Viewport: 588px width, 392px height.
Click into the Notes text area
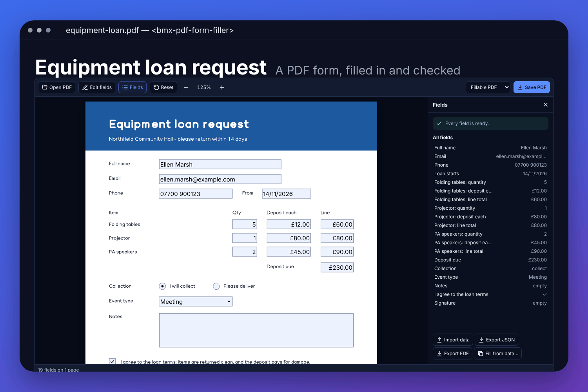pos(256,330)
